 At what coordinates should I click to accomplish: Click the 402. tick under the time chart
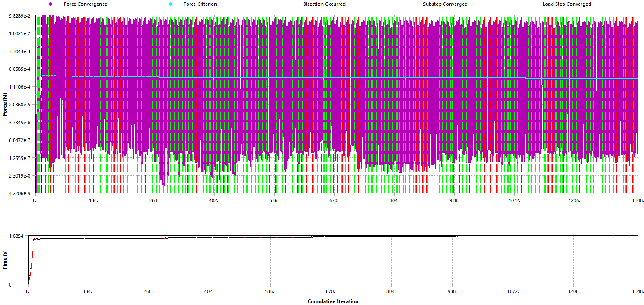point(209,292)
